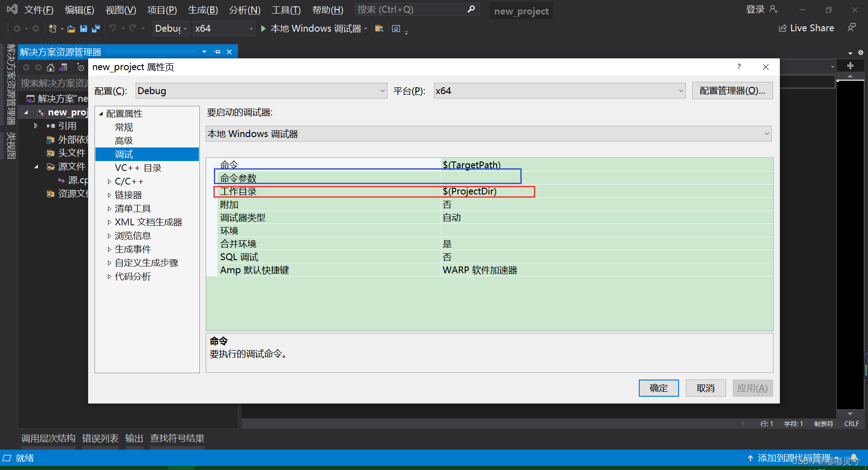Click Solution Explorer's back arrow icon

pos(26,67)
